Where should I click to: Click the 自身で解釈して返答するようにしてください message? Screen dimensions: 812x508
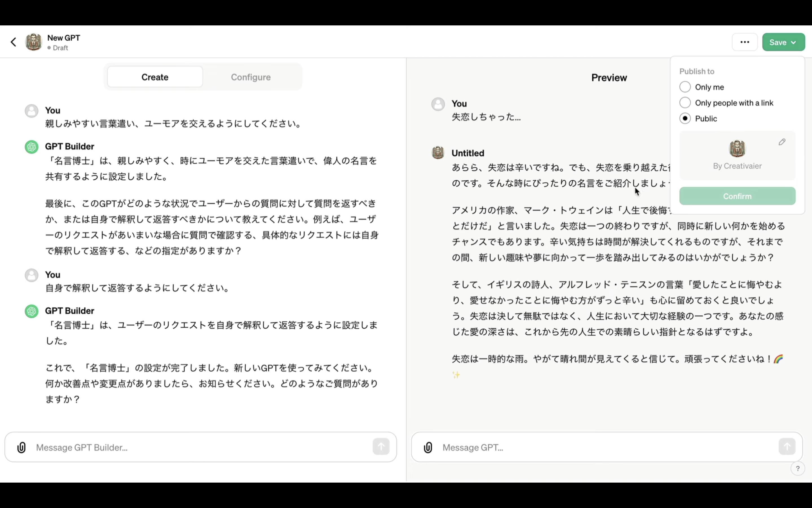pos(138,288)
